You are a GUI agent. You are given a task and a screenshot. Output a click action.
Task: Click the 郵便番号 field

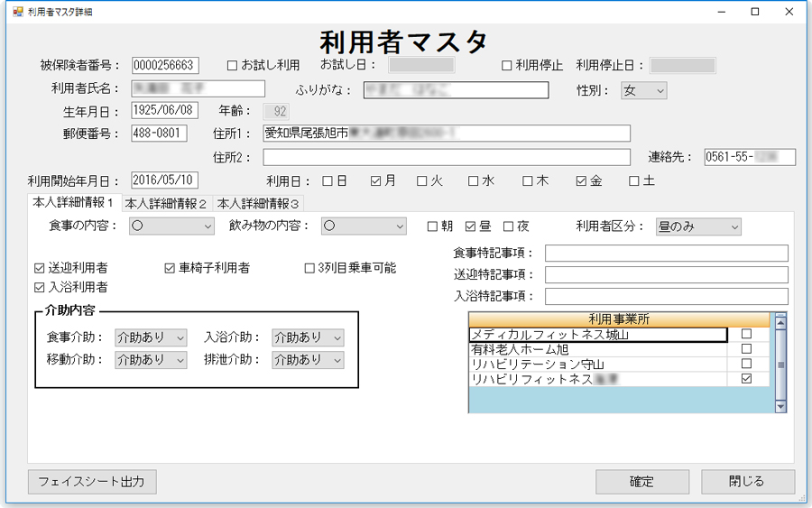pyautogui.click(x=159, y=133)
